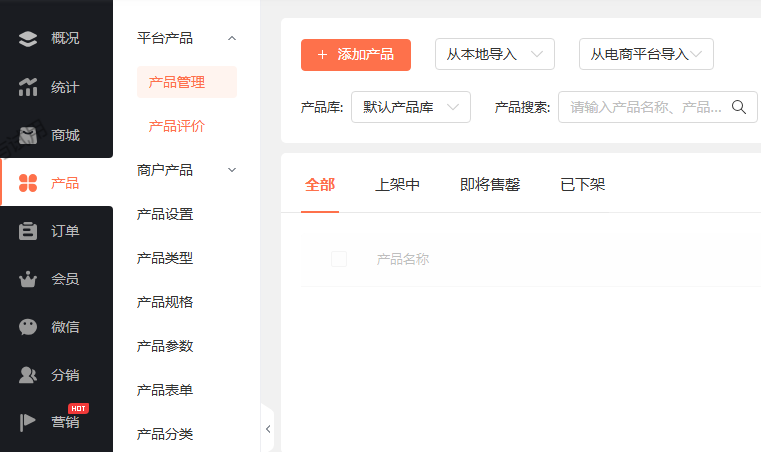Collapse the submenu panel with arrow handle
The height and width of the screenshot is (452, 761).
(268, 429)
